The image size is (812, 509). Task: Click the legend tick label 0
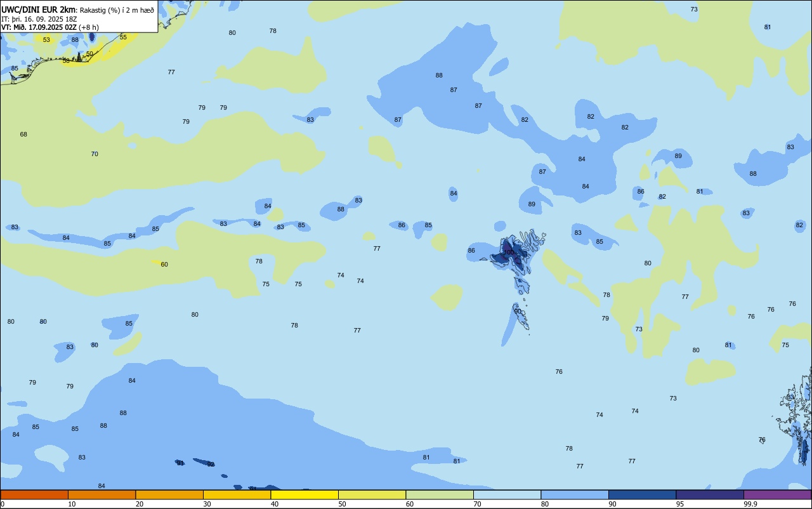coord(3,504)
